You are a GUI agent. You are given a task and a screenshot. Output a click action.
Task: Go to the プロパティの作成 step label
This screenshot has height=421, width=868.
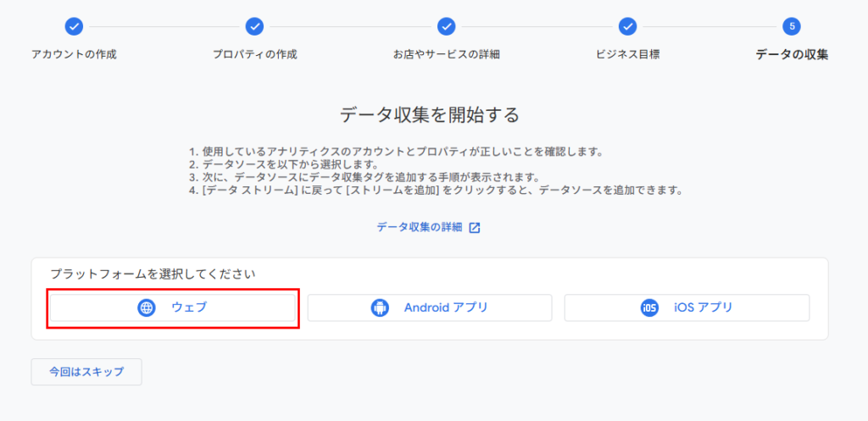(254, 55)
